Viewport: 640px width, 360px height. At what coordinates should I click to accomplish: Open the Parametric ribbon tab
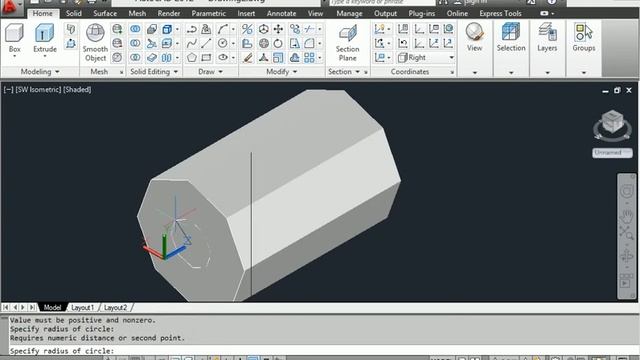pos(209,13)
